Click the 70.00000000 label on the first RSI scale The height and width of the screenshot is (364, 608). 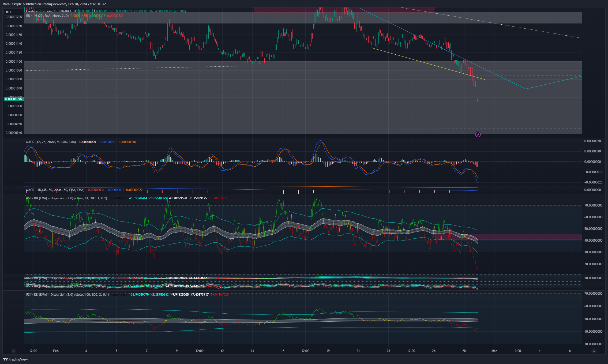(x=593, y=205)
